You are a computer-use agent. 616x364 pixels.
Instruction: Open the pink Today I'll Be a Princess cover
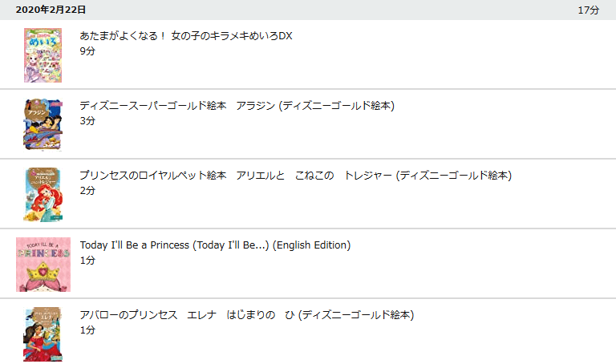pos(43,265)
